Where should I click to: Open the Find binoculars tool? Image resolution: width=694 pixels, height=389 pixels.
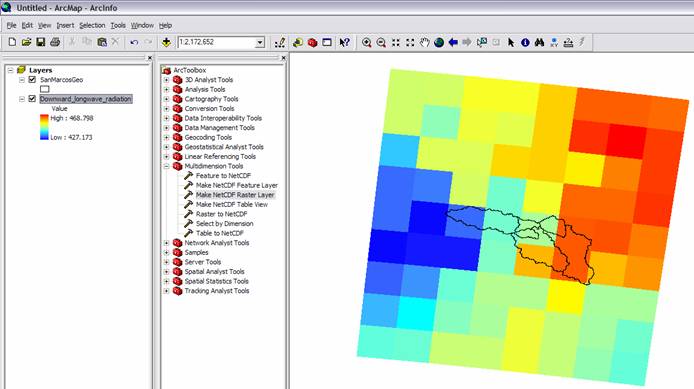point(539,42)
